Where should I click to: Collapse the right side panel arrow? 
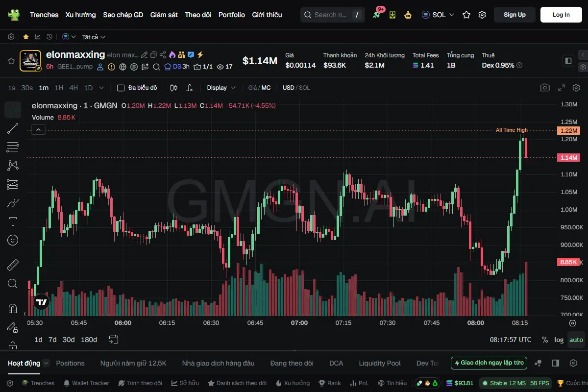(x=583, y=55)
